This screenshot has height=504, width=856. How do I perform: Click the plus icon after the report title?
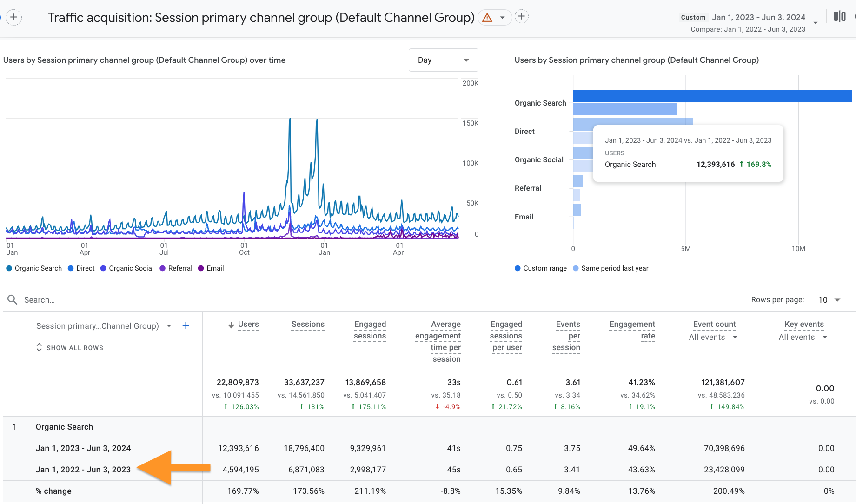[x=522, y=17]
